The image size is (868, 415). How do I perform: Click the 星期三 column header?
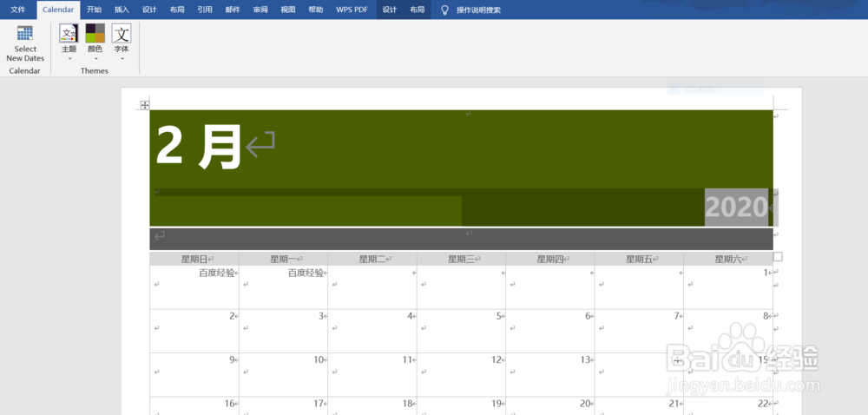(x=461, y=259)
